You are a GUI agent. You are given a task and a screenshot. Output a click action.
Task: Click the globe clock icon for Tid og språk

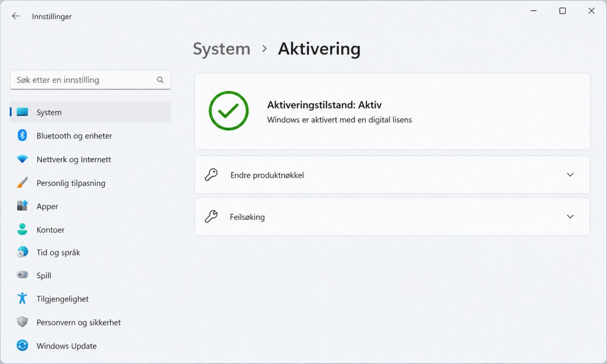pyautogui.click(x=22, y=252)
